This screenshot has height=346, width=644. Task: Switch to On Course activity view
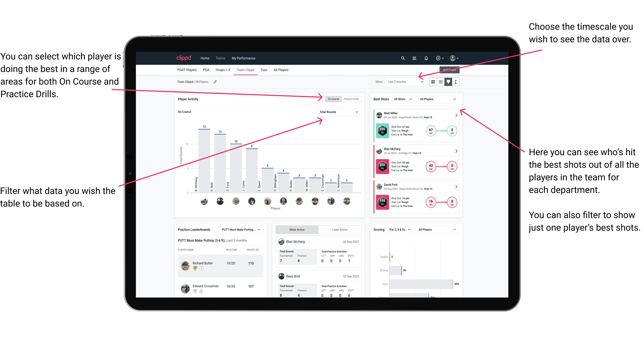(x=334, y=99)
